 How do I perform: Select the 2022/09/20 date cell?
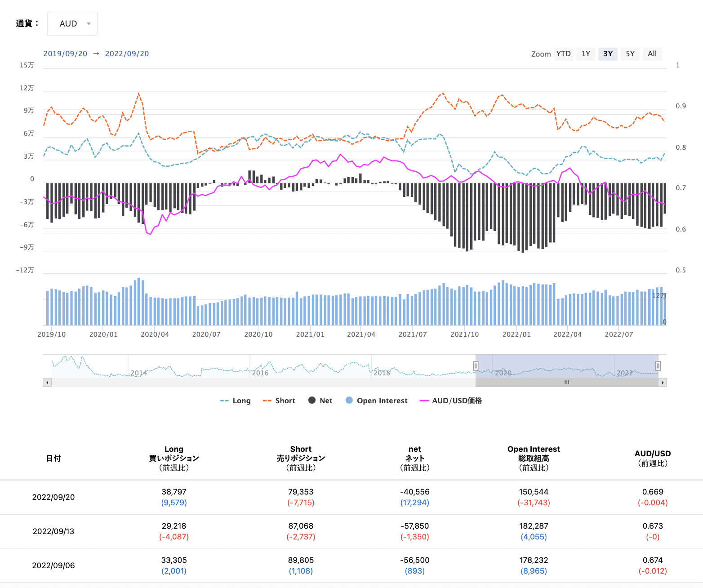click(53, 497)
